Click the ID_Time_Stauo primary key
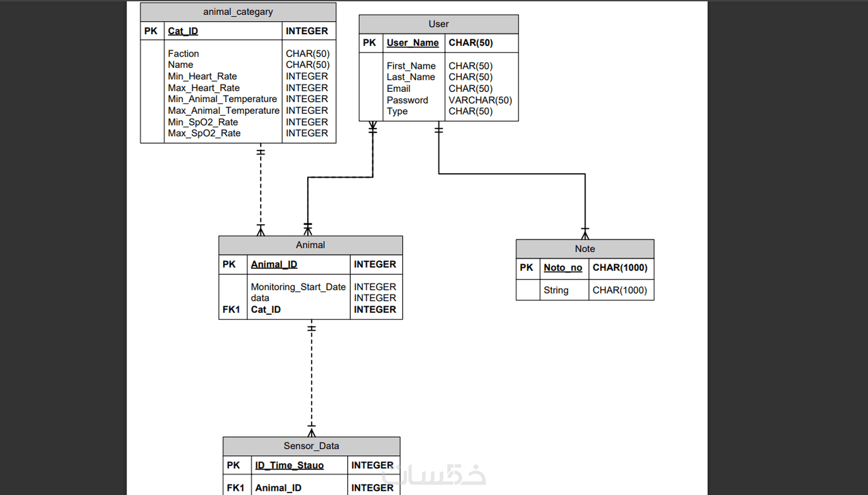The image size is (868, 495). pos(288,465)
